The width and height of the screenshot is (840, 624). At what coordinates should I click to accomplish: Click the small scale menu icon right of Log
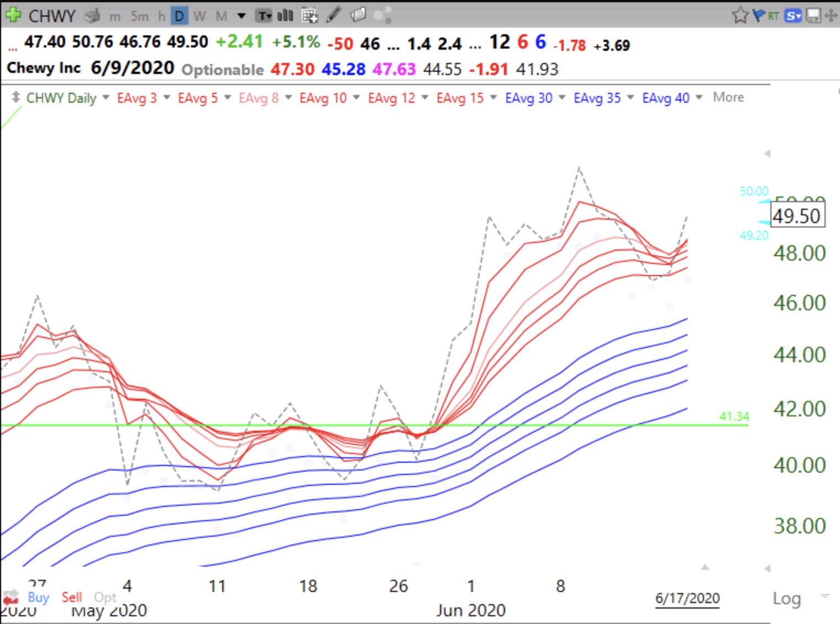coord(825,596)
